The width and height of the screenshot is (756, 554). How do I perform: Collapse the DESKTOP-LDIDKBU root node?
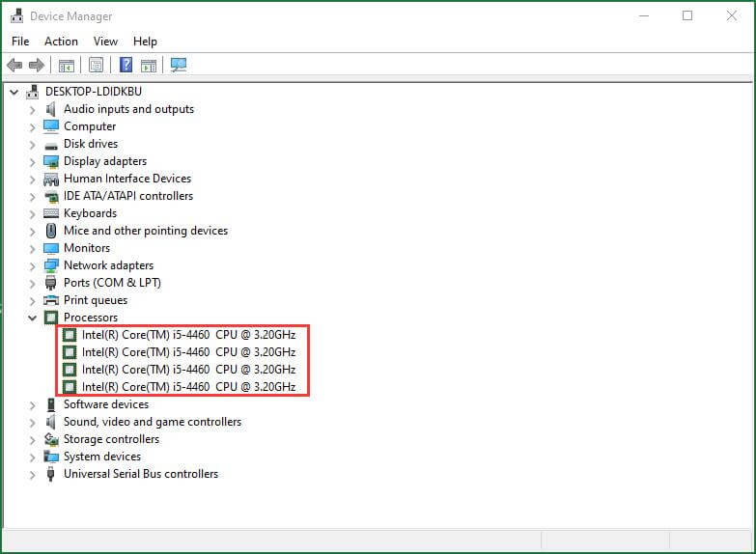pos(14,92)
